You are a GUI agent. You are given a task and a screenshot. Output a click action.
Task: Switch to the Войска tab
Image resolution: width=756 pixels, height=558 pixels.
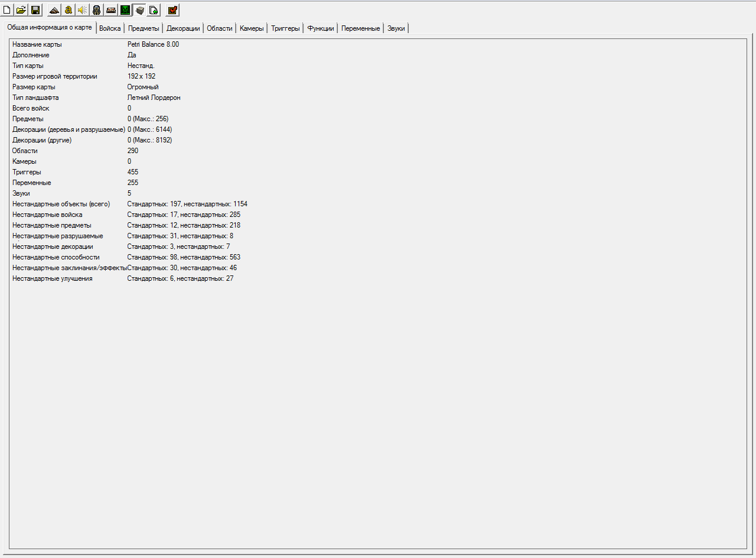(110, 28)
